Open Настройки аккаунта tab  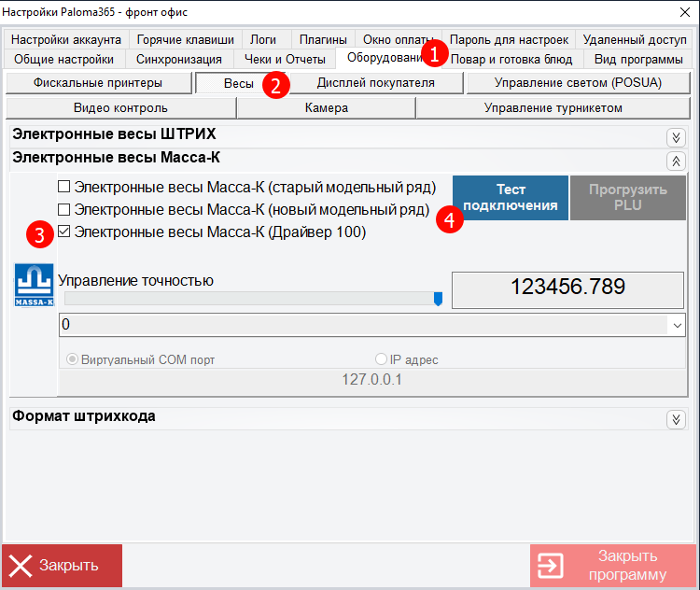pos(66,39)
